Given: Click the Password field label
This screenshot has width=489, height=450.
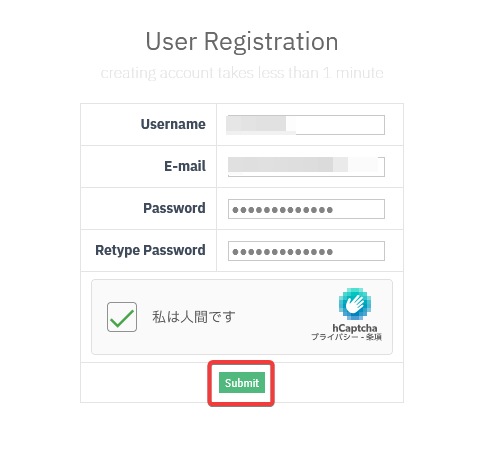Looking at the screenshot, I should [x=174, y=208].
